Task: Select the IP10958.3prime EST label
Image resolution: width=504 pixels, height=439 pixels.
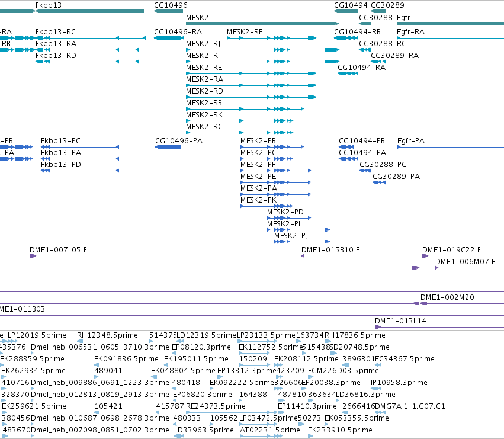Action: pos(399,383)
